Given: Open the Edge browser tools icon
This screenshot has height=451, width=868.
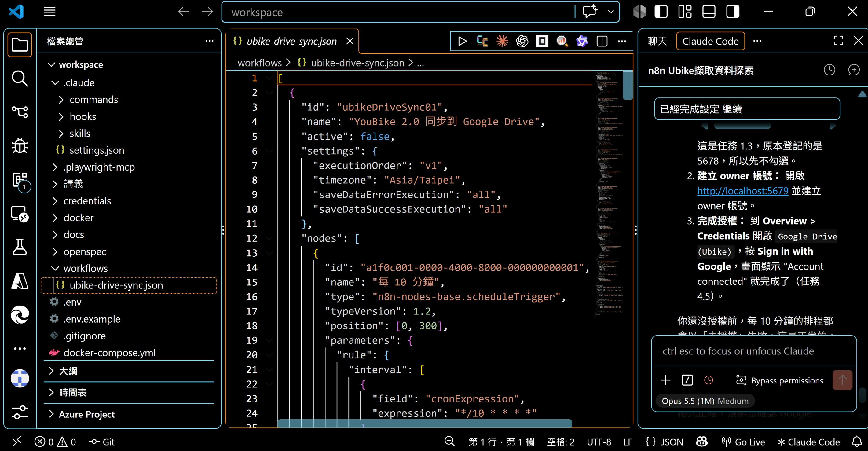Looking at the screenshot, I should (x=20, y=315).
